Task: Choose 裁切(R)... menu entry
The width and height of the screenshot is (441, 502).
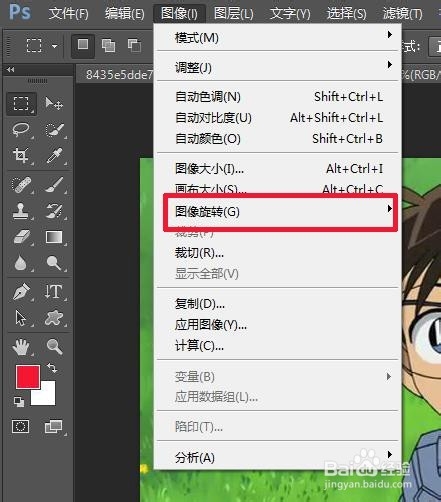Action: click(x=277, y=253)
